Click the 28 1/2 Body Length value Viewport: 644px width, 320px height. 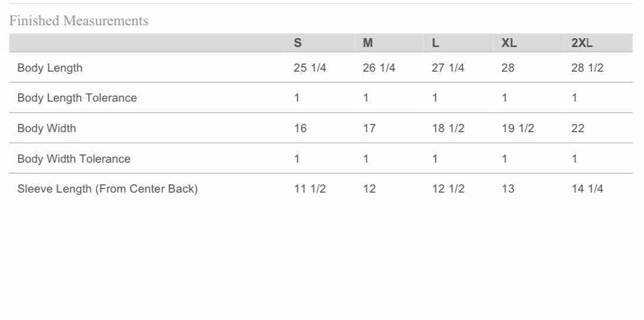tap(587, 68)
